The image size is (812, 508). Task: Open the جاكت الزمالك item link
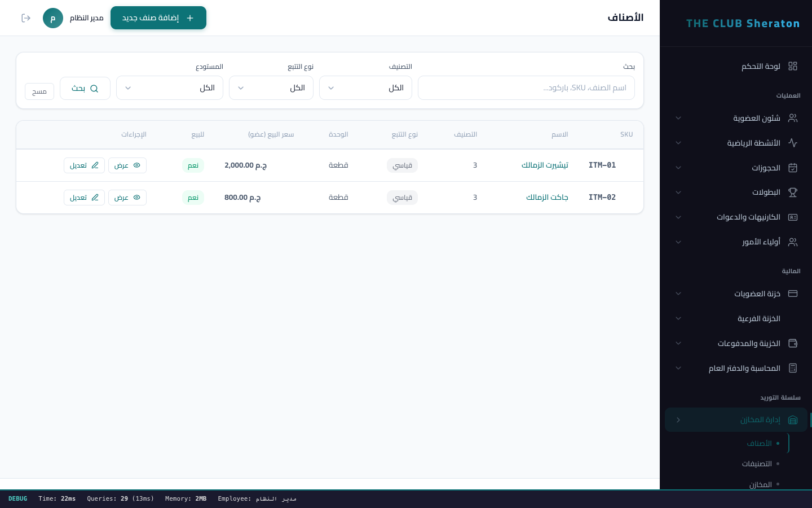pos(547,198)
